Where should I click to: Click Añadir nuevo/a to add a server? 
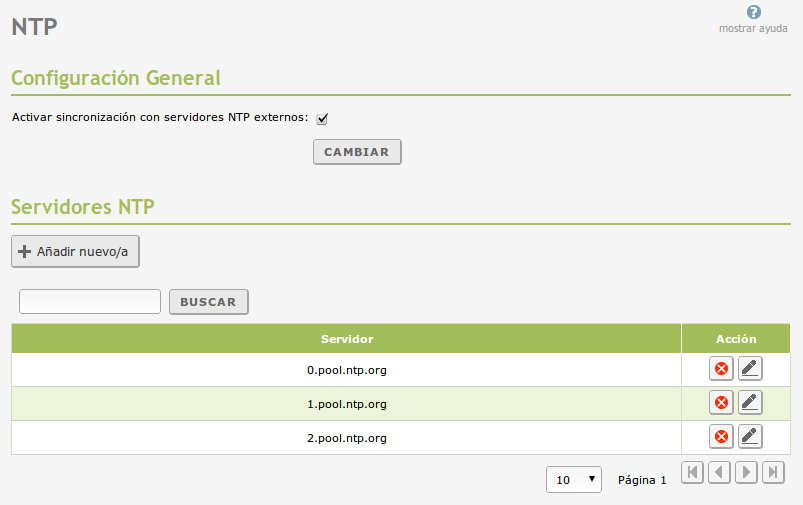point(75,252)
